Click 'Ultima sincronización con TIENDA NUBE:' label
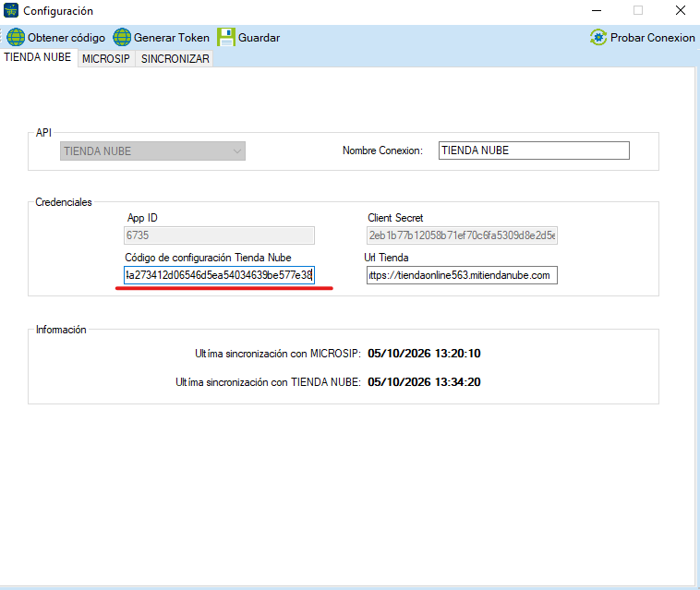Screen dimensions: 700x590 (268, 382)
